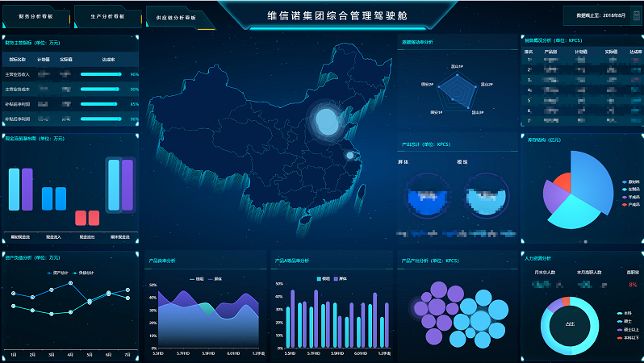Sort by the 产品别 column header
The width and height of the screenshot is (644, 363).
(x=550, y=52)
